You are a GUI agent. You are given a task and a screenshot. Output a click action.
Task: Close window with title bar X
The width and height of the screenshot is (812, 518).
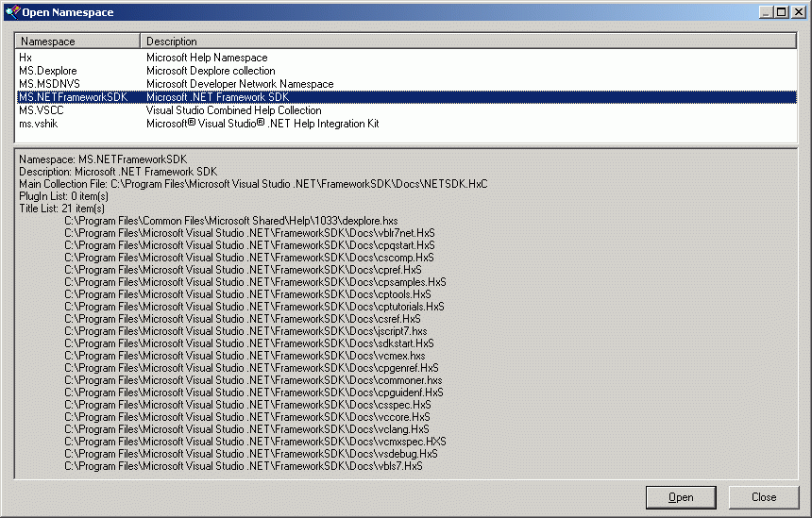click(x=799, y=12)
